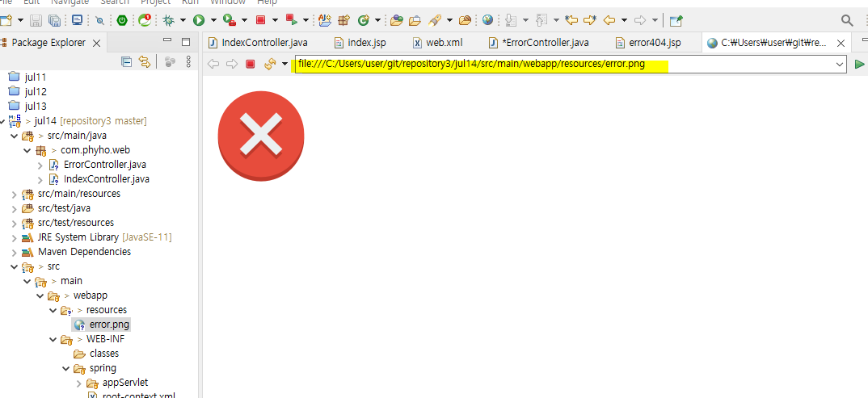Start debugging with the bug icon
868x398 pixels.
click(168, 20)
